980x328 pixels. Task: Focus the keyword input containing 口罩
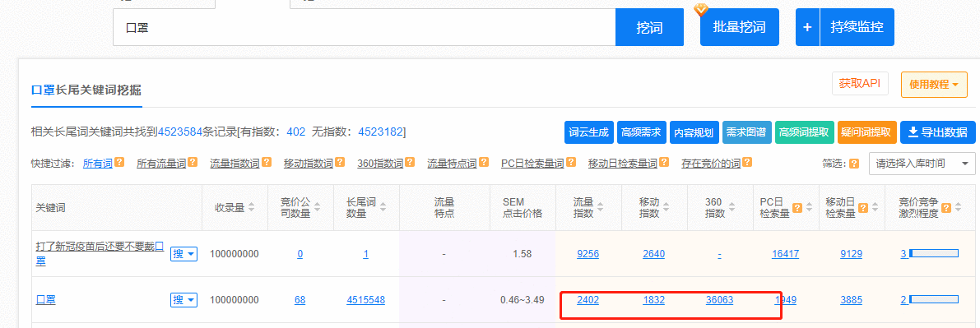(365, 27)
